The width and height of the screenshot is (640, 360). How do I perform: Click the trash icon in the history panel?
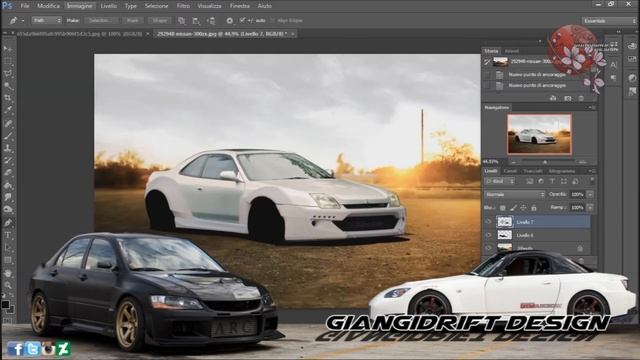[581, 98]
